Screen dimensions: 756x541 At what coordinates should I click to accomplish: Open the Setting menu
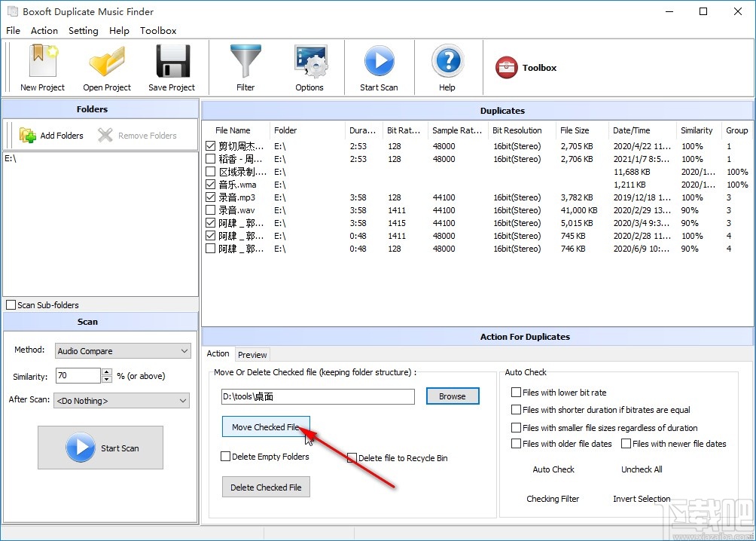pyautogui.click(x=84, y=30)
